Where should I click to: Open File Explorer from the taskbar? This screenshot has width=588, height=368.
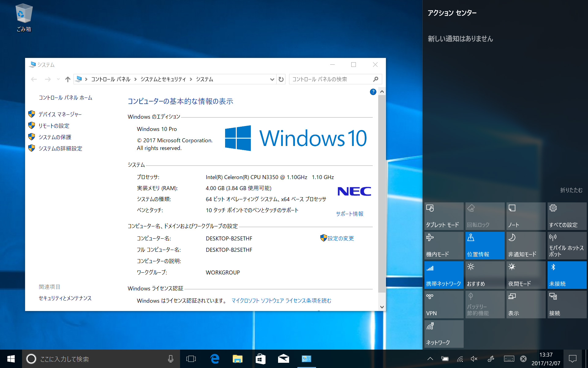[237, 359]
